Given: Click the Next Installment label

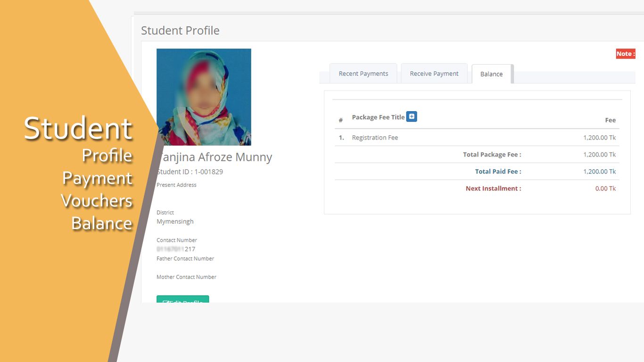Looking at the screenshot, I should (x=493, y=189).
